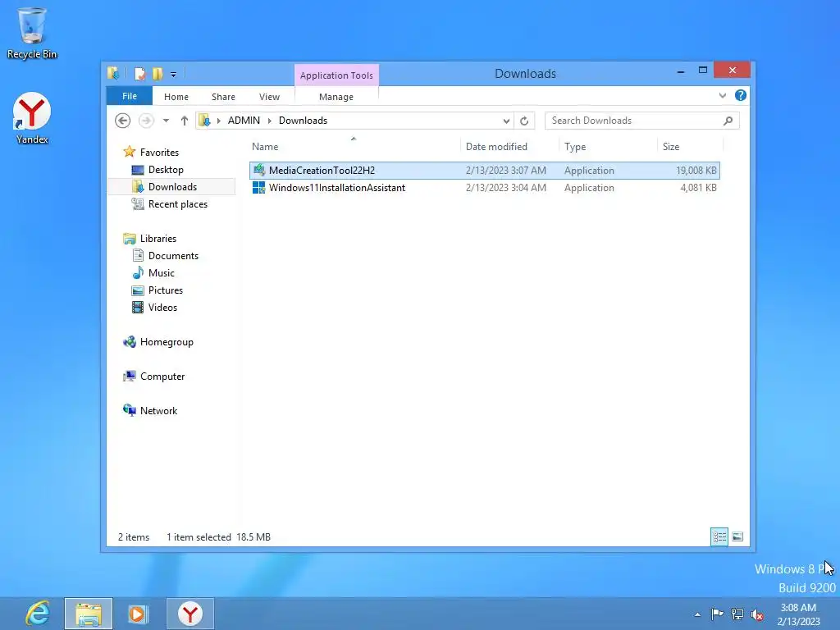Switch to Details view layout
The width and height of the screenshot is (840, 630).
(x=719, y=536)
